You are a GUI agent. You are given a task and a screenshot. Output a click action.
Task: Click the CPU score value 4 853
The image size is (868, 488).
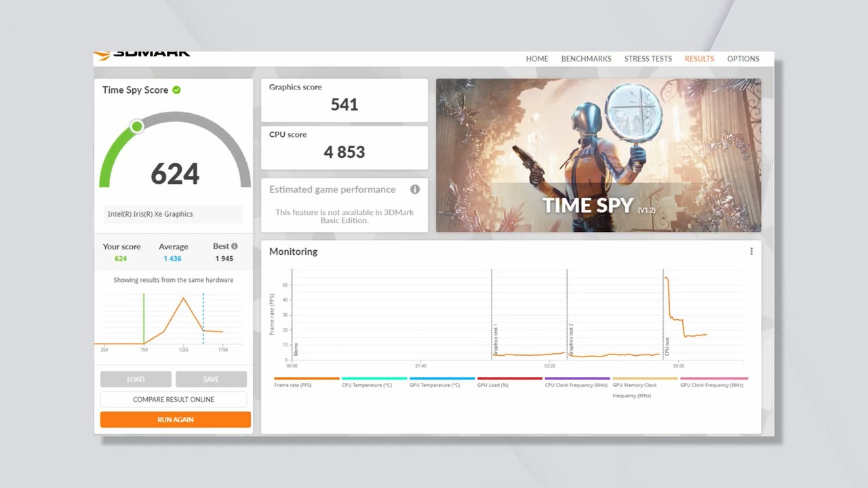pyautogui.click(x=344, y=152)
